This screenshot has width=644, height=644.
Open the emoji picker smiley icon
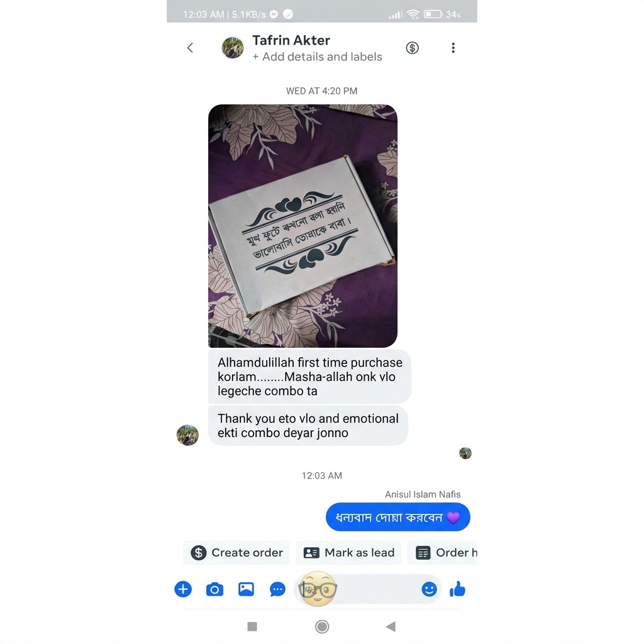coord(429,589)
